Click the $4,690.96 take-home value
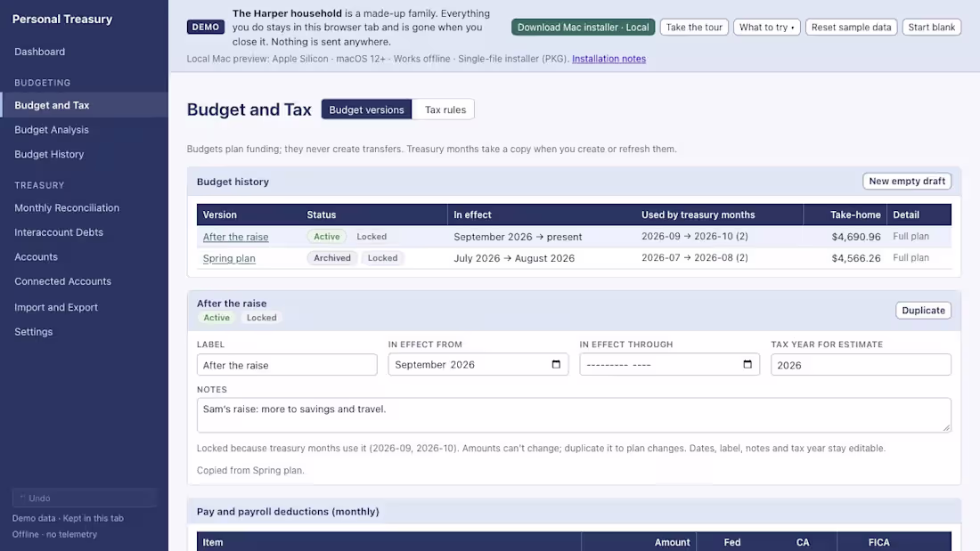The image size is (980, 551). pos(855,237)
